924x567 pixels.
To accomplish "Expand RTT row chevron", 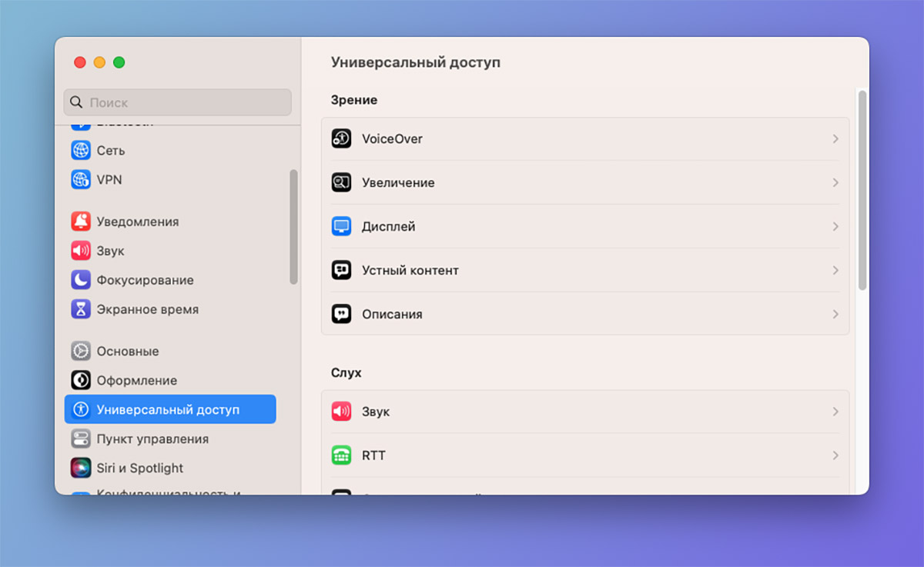I will [x=835, y=455].
